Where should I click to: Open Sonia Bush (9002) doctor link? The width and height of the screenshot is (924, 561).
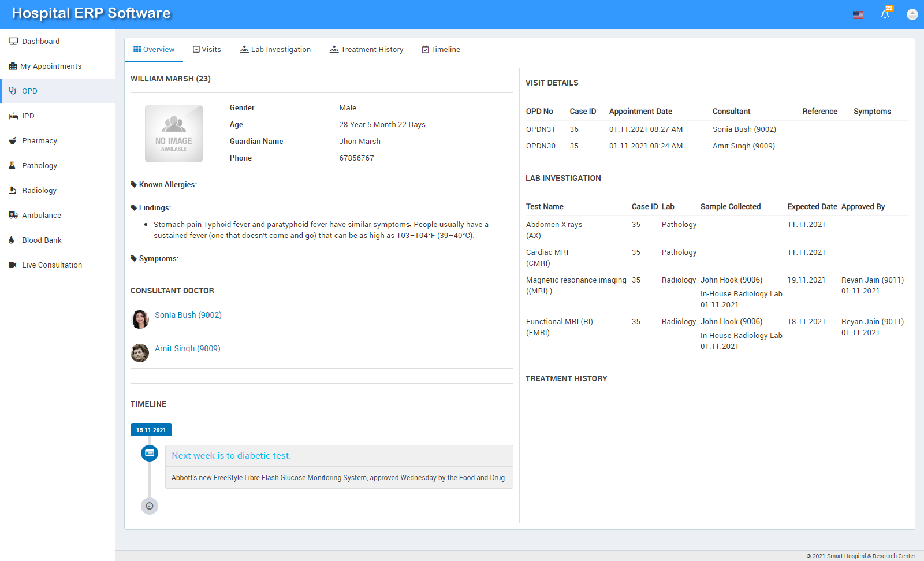tap(188, 315)
